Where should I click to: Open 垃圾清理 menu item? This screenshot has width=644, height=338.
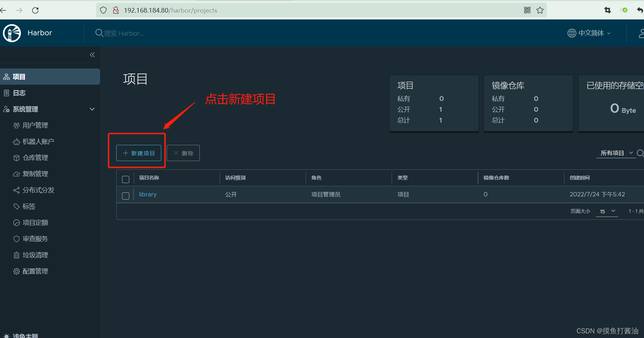coord(35,255)
